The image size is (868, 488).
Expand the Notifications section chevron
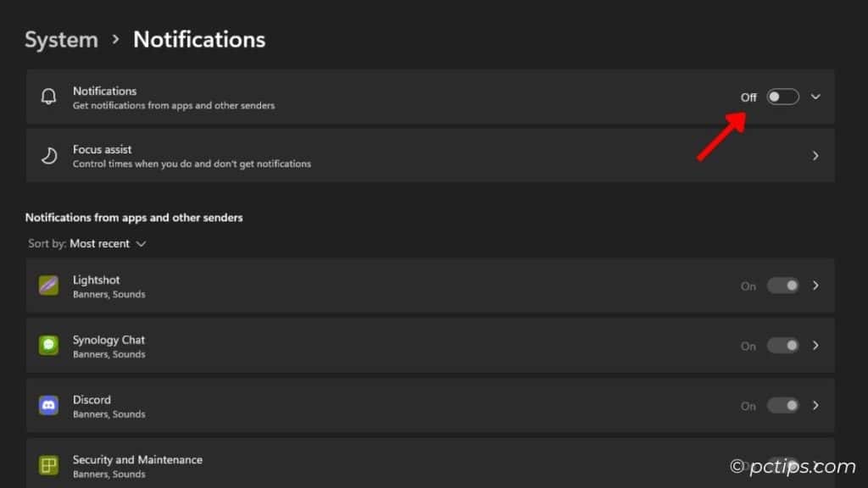click(x=815, y=97)
